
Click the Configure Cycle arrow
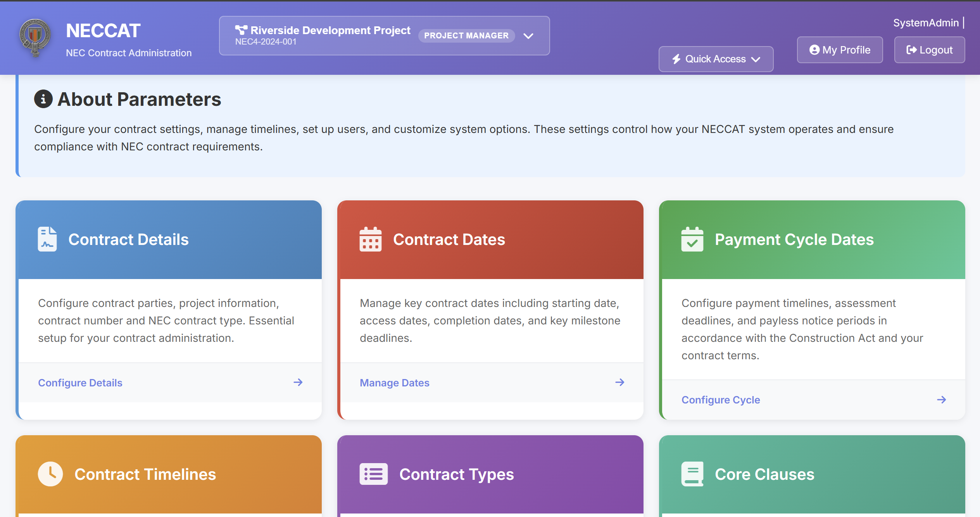[x=942, y=400]
